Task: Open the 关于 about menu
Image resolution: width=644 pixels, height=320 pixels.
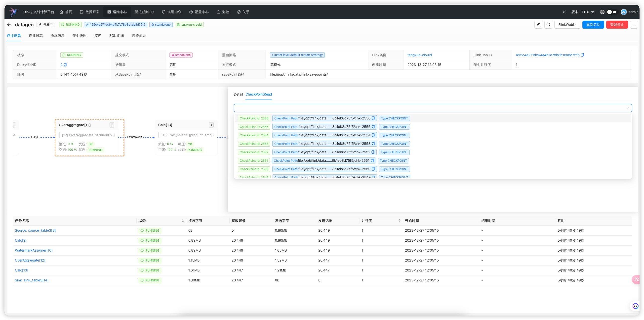Action: [243, 12]
